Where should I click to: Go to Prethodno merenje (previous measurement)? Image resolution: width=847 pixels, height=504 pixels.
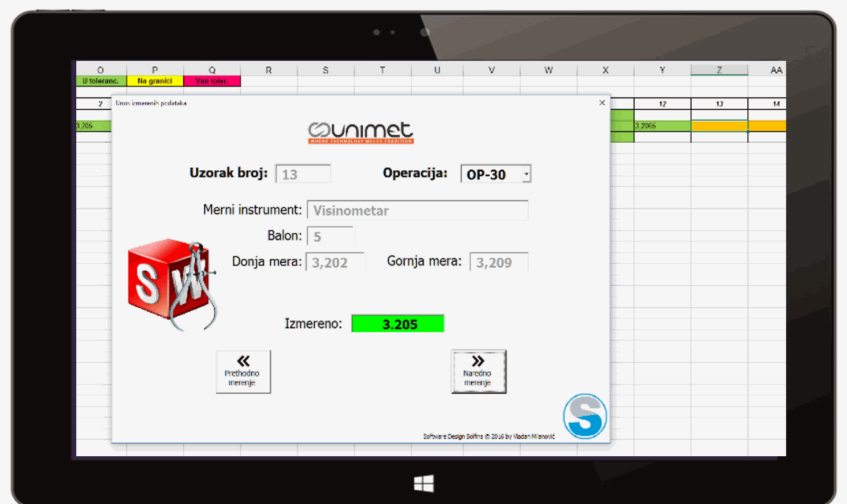click(243, 371)
